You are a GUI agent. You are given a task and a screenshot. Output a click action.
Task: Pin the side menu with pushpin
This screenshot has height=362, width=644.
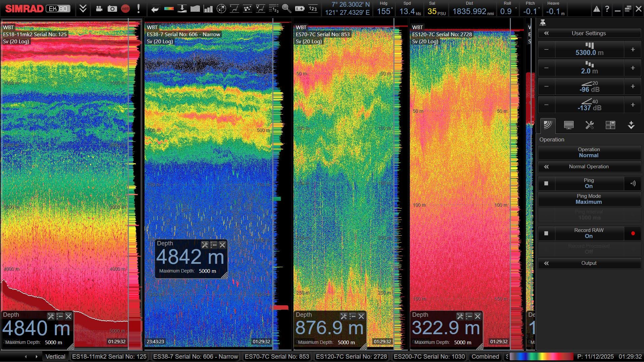pyautogui.click(x=543, y=23)
